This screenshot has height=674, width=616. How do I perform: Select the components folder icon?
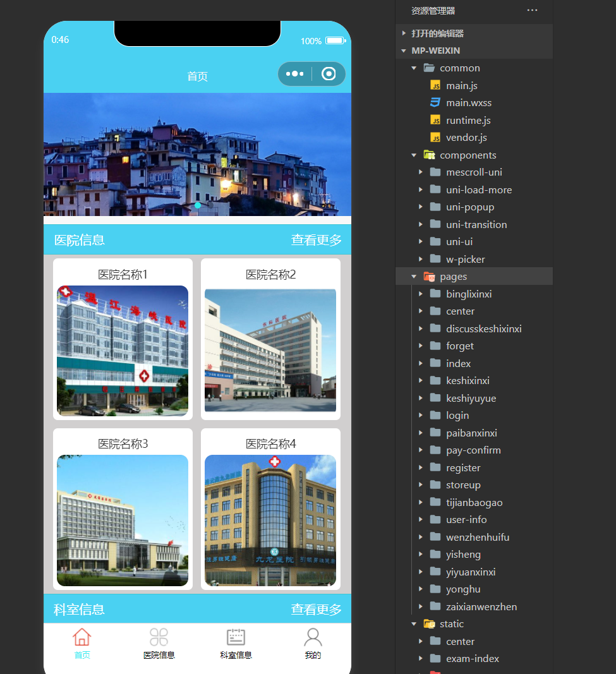429,155
